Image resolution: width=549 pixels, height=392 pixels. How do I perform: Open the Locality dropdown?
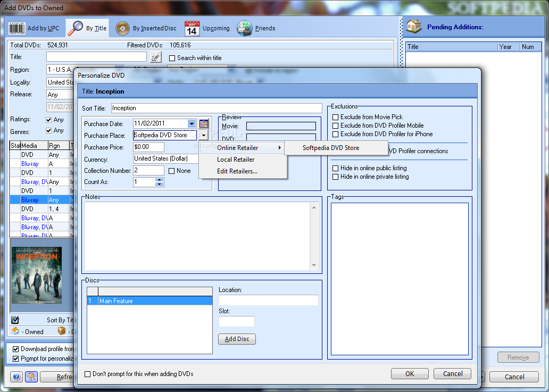60,82
